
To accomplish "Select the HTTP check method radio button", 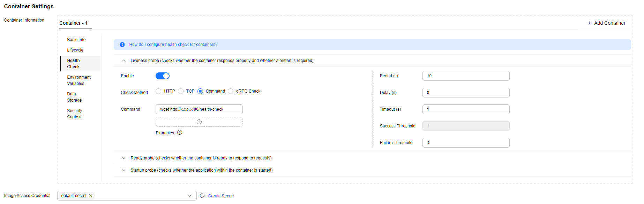I will pos(158,91).
